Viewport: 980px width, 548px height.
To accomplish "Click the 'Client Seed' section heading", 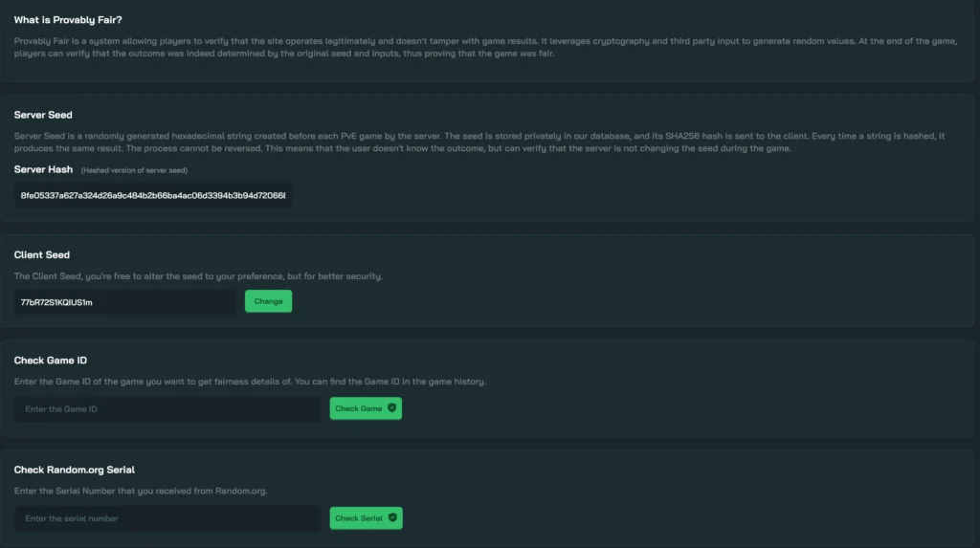I will click(42, 254).
